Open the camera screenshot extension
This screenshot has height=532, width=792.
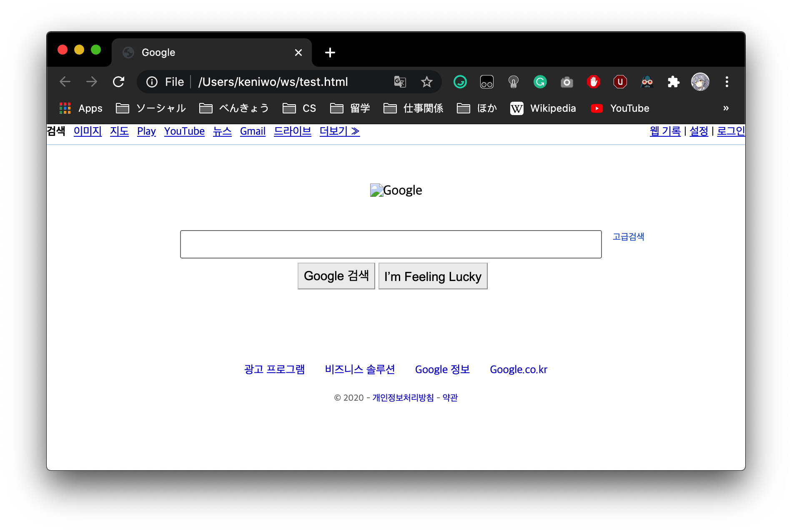point(566,82)
